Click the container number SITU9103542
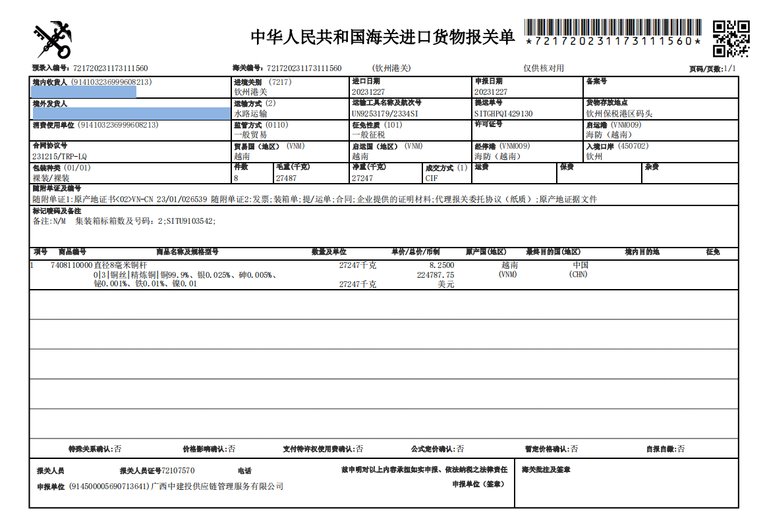The height and width of the screenshot is (532, 765). click(x=190, y=221)
